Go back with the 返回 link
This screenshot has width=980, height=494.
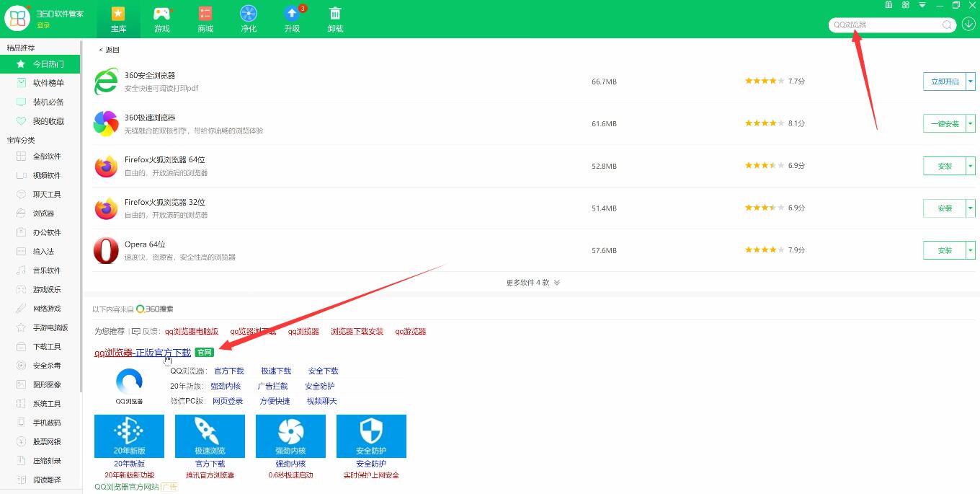coord(109,50)
